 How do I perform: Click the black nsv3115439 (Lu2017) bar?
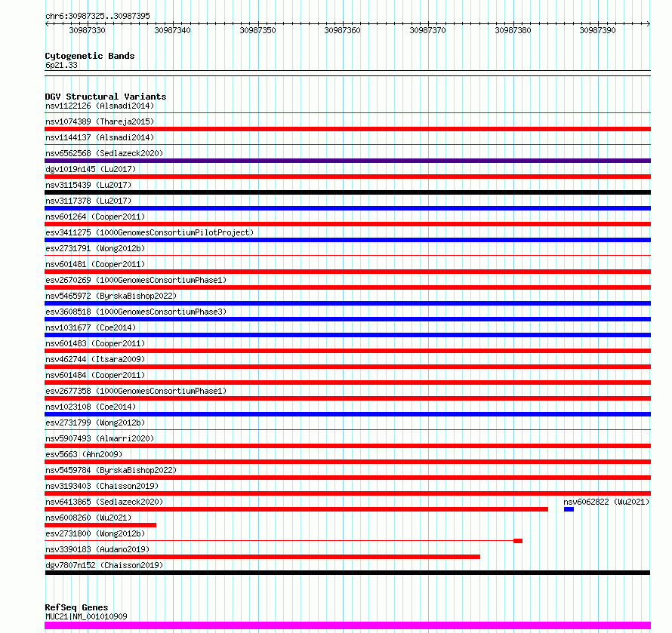pos(347,192)
